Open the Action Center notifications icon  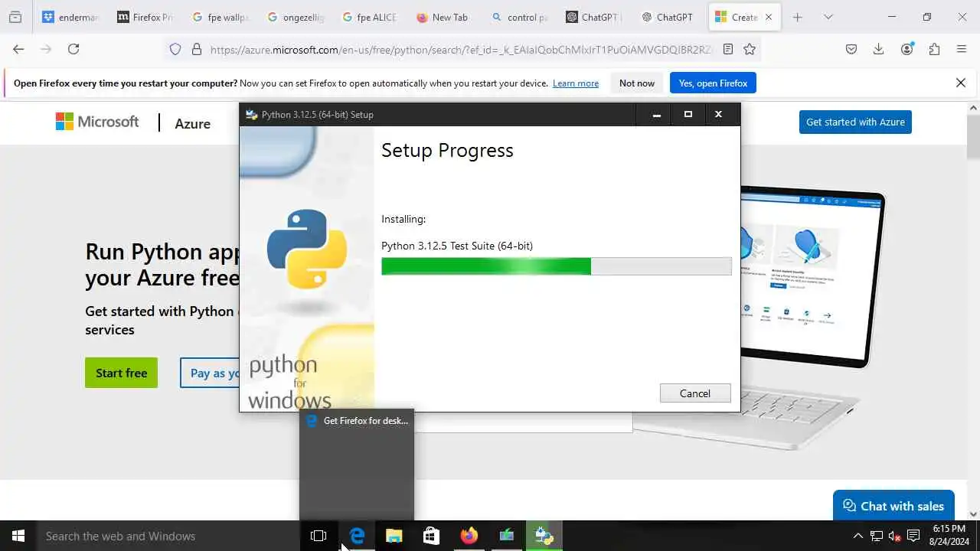[x=913, y=536]
